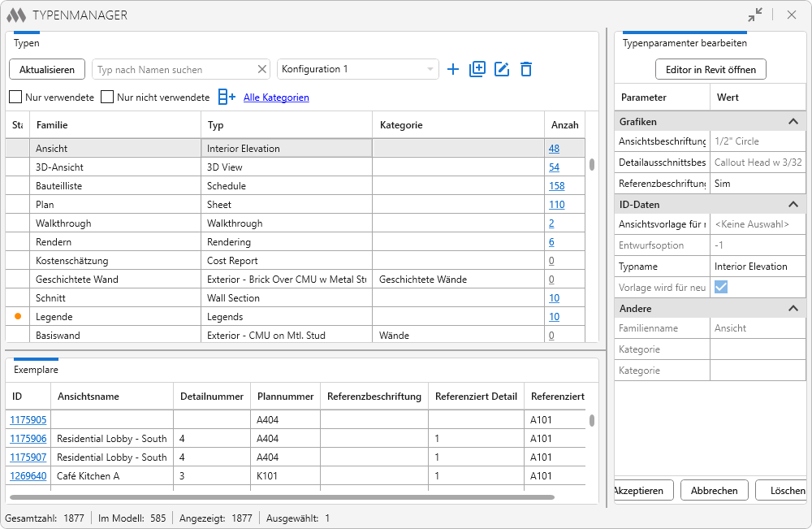The height and width of the screenshot is (529, 812).
Task: Enable the Nur nicht verwendete checkbox
Action: click(107, 98)
